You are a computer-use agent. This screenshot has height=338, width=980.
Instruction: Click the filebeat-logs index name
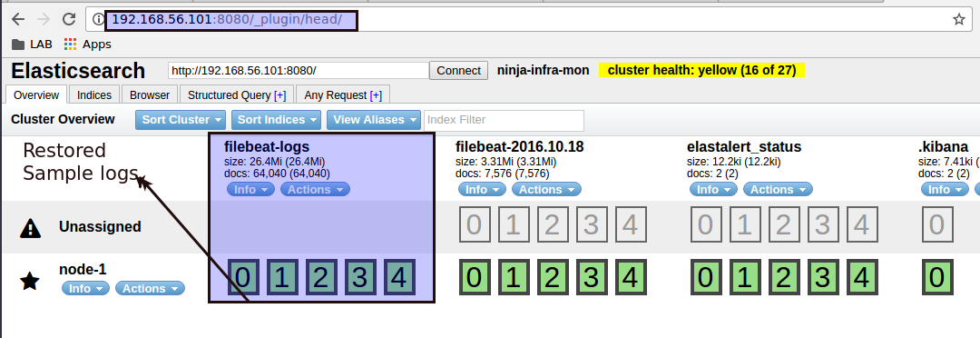pos(267,147)
